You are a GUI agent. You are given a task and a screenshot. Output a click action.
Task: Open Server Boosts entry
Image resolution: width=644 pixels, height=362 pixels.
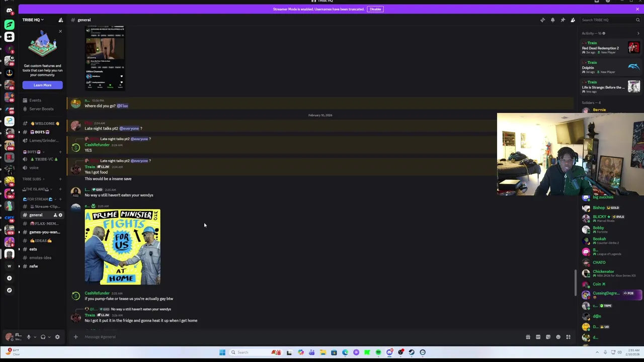(42, 109)
